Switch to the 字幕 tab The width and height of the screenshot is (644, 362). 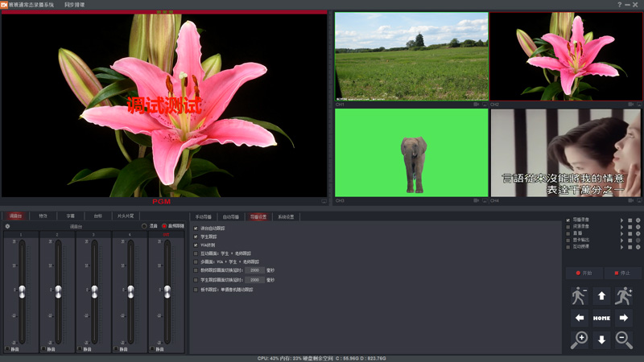coord(70,216)
